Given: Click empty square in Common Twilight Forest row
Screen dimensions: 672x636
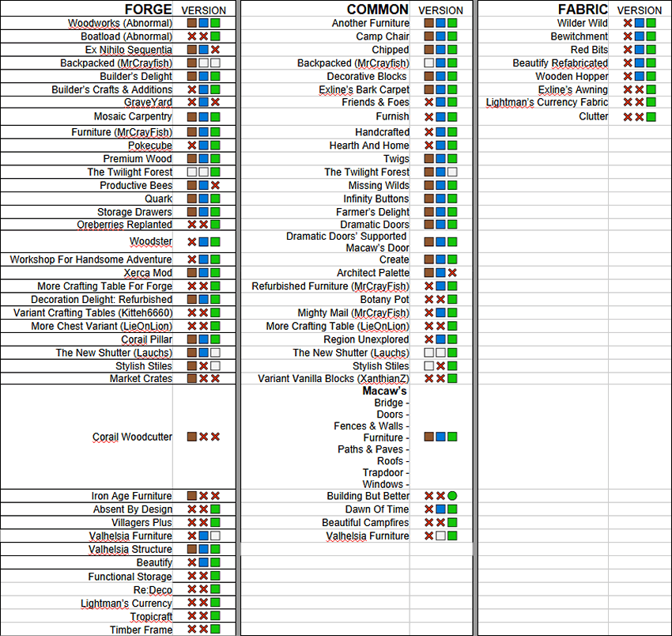Looking at the screenshot, I should tap(452, 172).
